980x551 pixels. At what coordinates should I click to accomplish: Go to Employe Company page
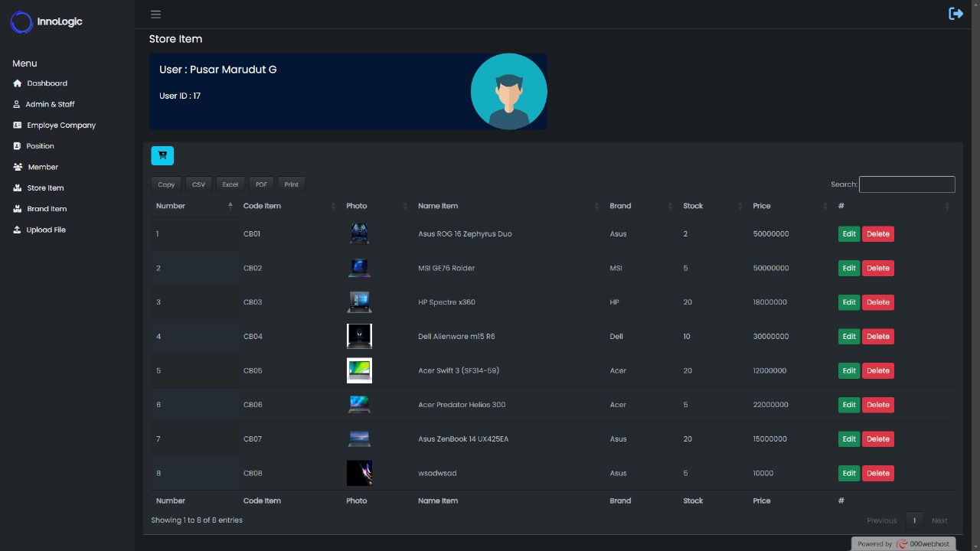61,125
